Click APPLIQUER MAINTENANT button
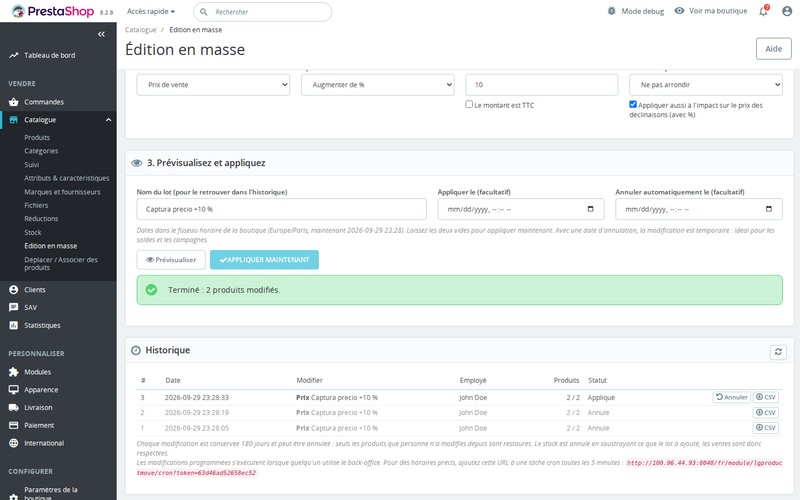 tap(264, 260)
